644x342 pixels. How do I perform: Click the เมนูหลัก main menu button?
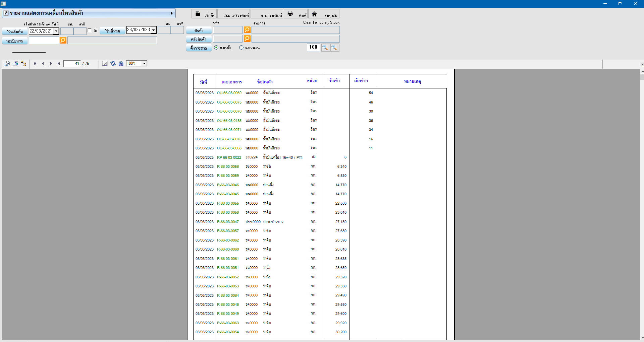pos(324,14)
